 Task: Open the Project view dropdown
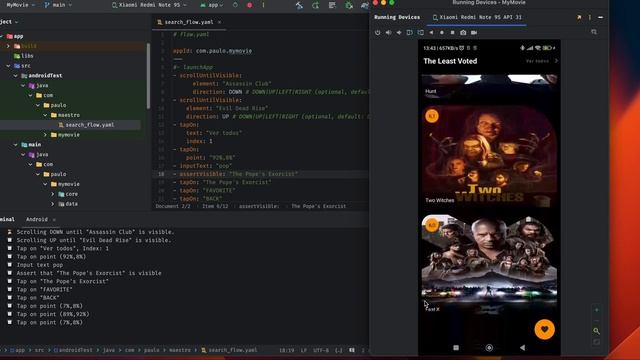click(9, 22)
